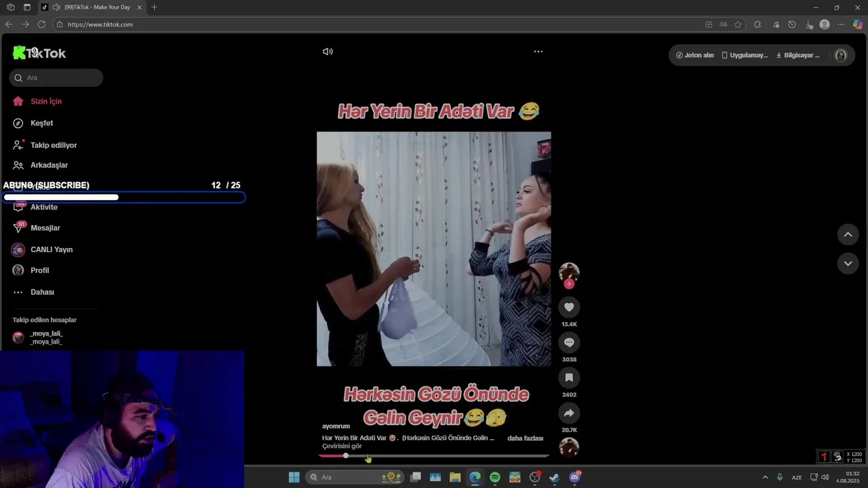This screenshot has width=868, height=488.
Task: Click the address bar URL
Action: (100, 24)
